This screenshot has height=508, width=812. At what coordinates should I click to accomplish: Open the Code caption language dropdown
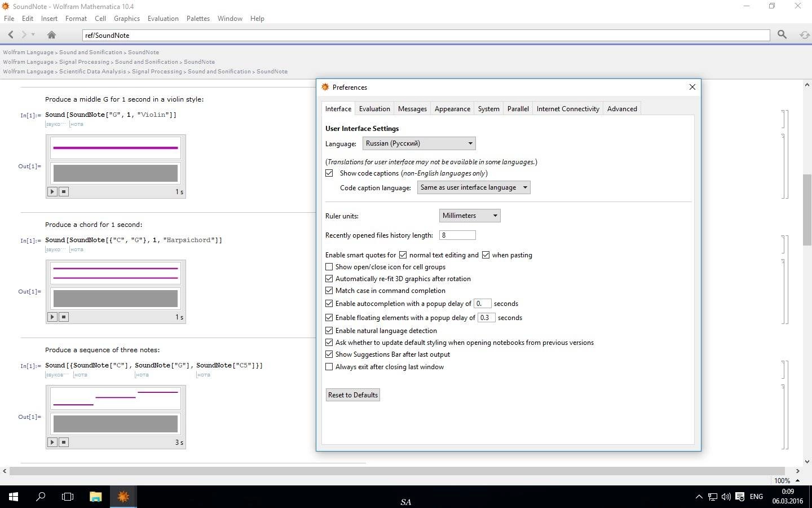click(x=474, y=187)
